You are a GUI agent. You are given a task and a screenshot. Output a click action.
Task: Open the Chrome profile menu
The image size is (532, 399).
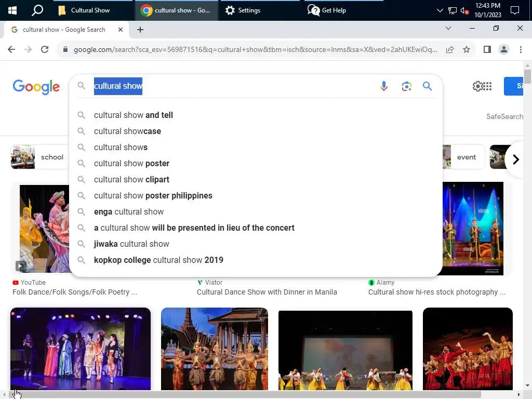click(x=504, y=49)
